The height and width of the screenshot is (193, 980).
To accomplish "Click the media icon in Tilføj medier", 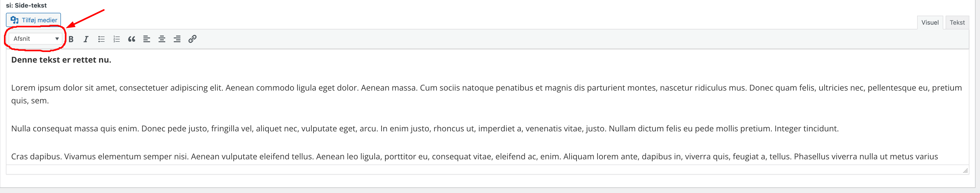I will [x=15, y=20].
